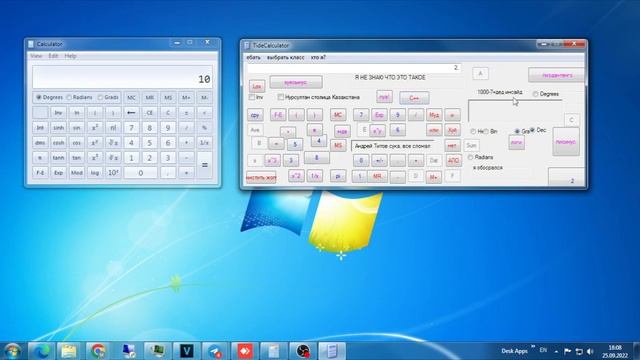Click the 9 key in TideCalculator
640x360 pixels.
[398, 115]
